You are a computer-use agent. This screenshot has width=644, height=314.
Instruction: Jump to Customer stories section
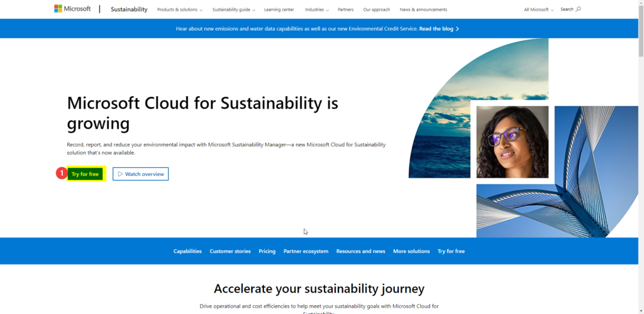pos(230,251)
